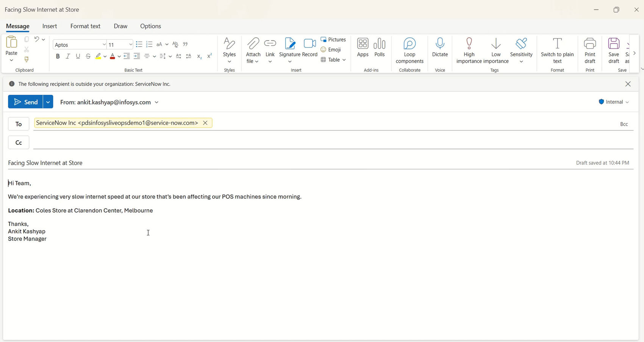Screen dimensions: 644x342
Task: Click the Bcc link
Action: pos(624,124)
